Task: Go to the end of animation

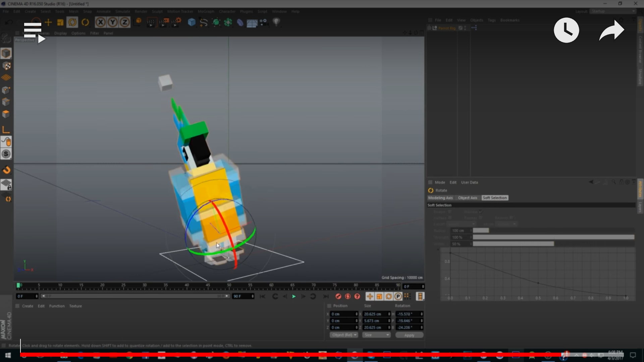Action: tap(325, 296)
